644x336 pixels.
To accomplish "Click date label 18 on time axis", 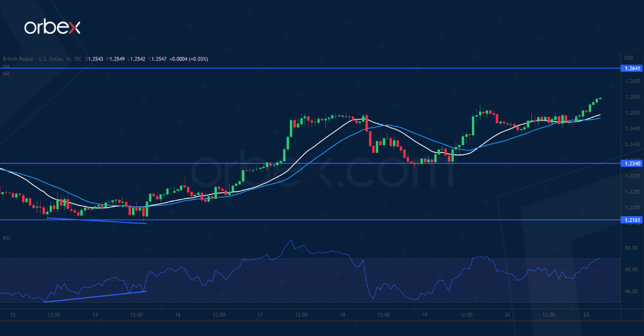I will click(x=342, y=315).
